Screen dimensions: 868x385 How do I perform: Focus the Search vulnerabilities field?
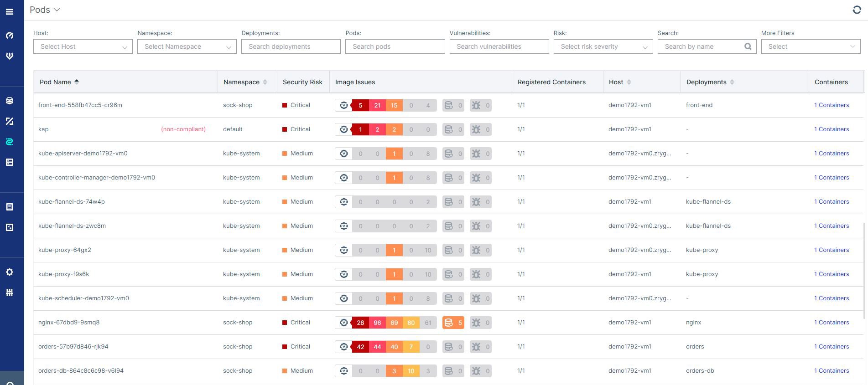pos(499,46)
